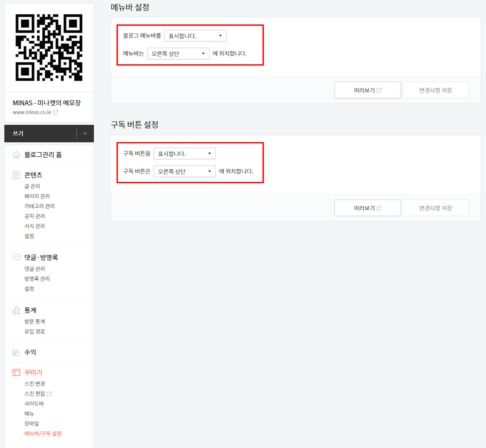
Task: Open 서식 관리 menu item
Action: tap(35, 226)
